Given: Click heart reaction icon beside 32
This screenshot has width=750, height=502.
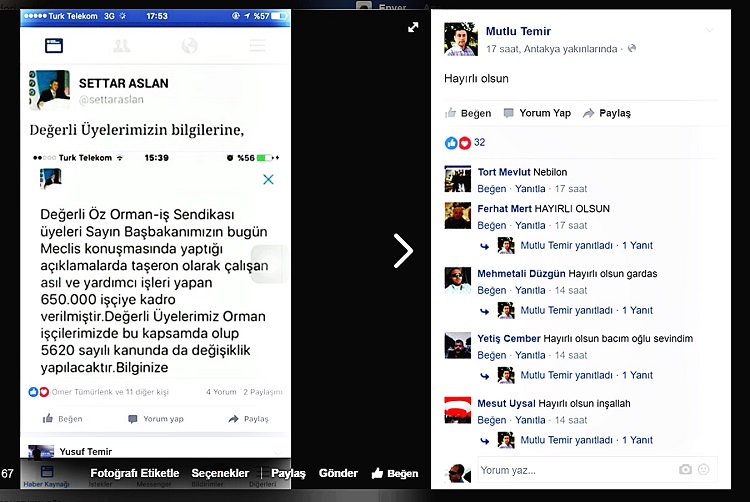Looking at the screenshot, I should pyautogui.click(x=464, y=143).
